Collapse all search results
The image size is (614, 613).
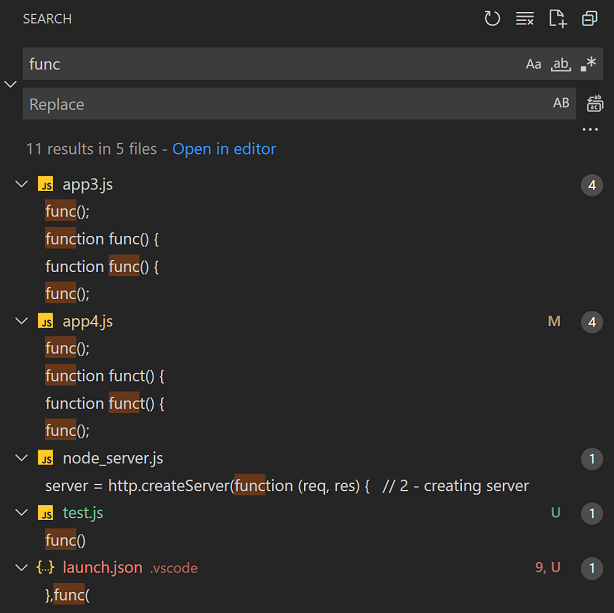point(589,19)
